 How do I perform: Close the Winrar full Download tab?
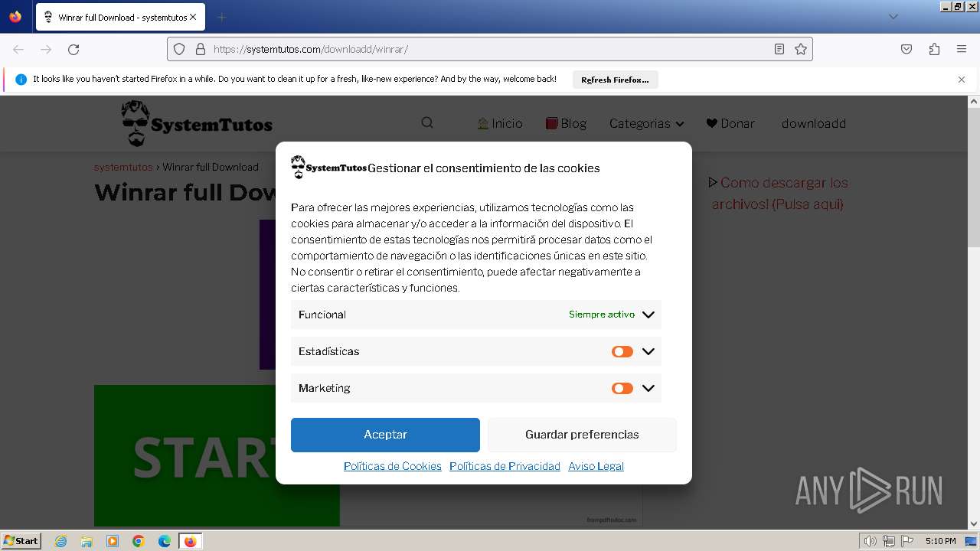(193, 17)
